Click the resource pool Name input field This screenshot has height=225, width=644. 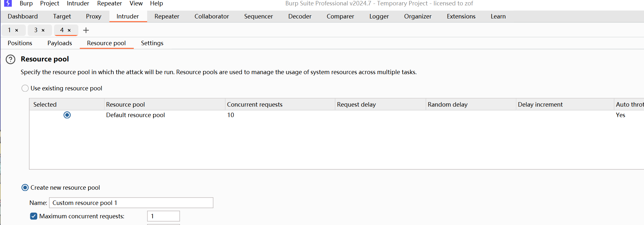[x=131, y=203]
